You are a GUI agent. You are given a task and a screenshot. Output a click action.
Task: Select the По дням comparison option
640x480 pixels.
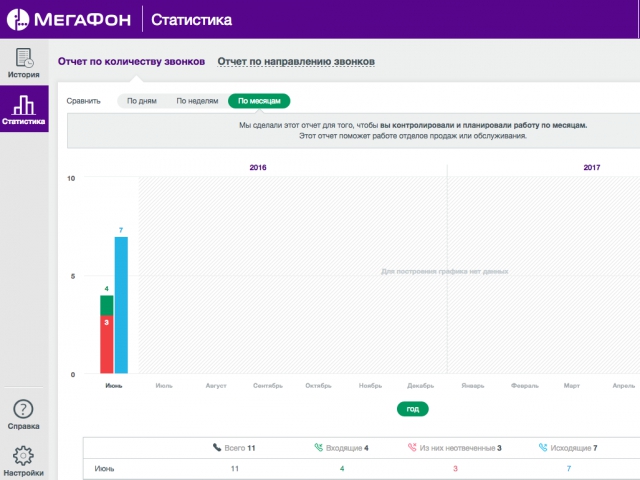point(142,101)
